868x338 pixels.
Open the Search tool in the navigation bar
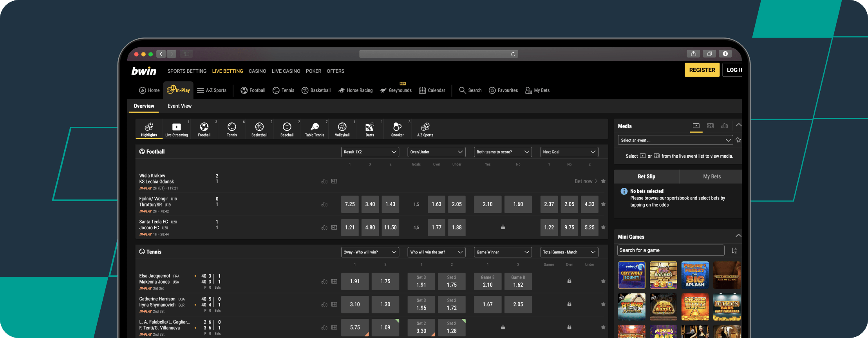click(x=470, y=90)
